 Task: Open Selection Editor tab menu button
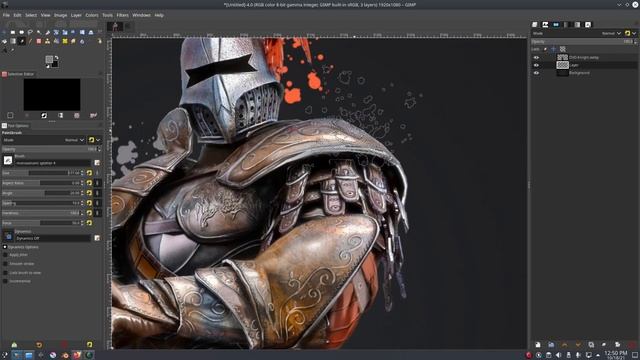pyautogui.click(x=100, y=74)
